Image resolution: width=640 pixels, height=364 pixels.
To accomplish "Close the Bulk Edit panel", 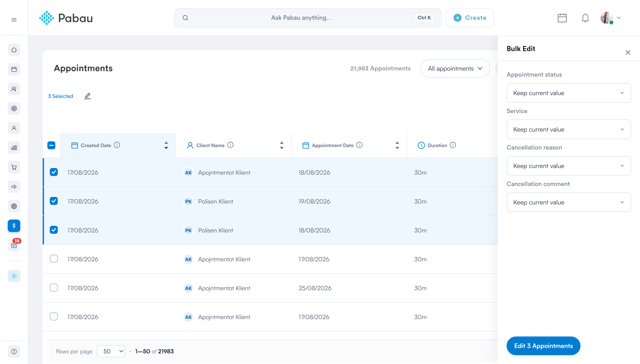I will 628,52.
